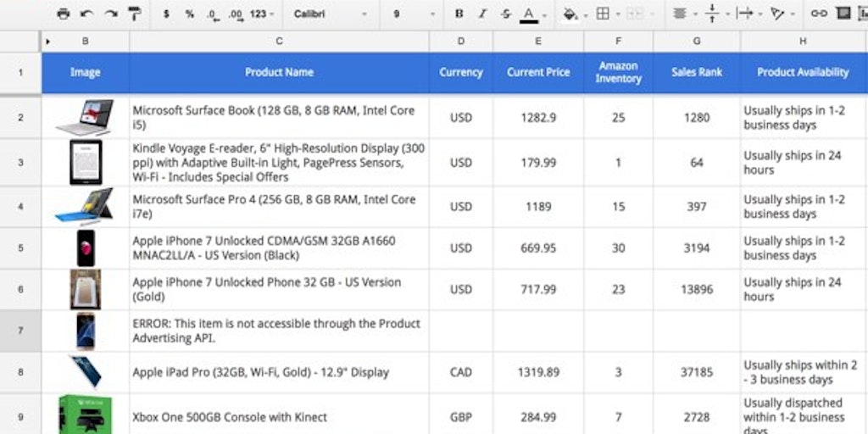The image size is (868, 434).
Task: Activate the Paint format roller
Action: pos(135,14)
